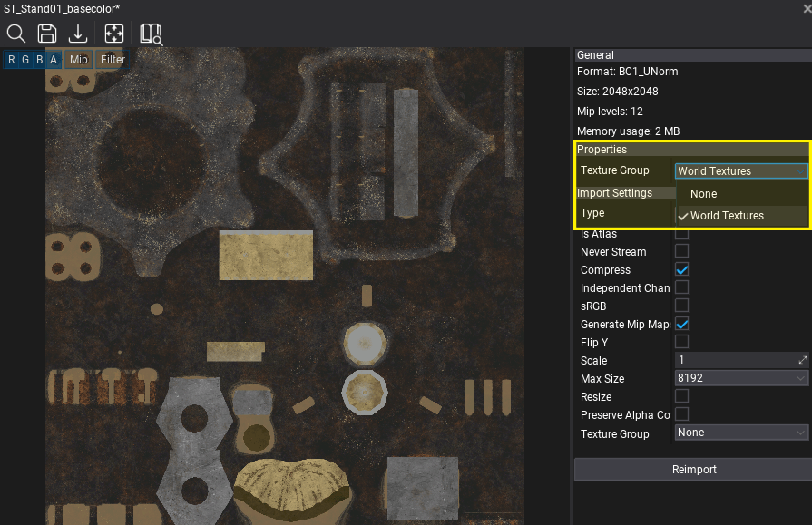Click the save texture icon
Image resolution: width=812 pixels, height=525 pixels.
point(46,34)
